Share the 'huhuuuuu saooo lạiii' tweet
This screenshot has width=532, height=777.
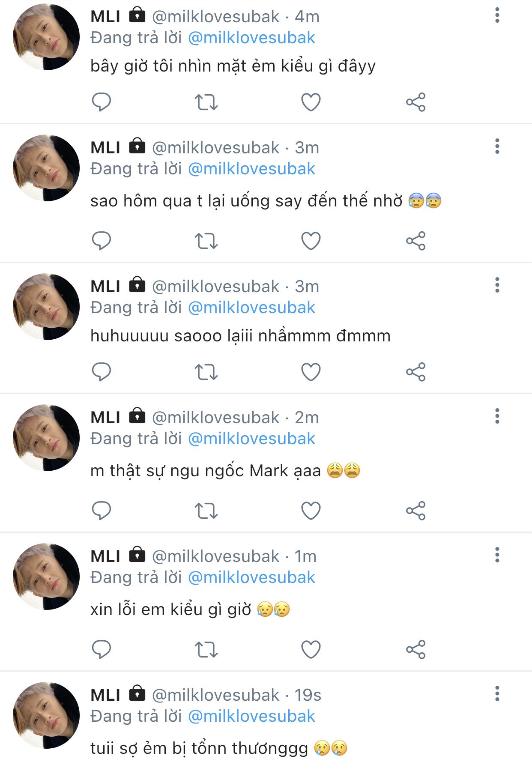(x=415, y=372)
